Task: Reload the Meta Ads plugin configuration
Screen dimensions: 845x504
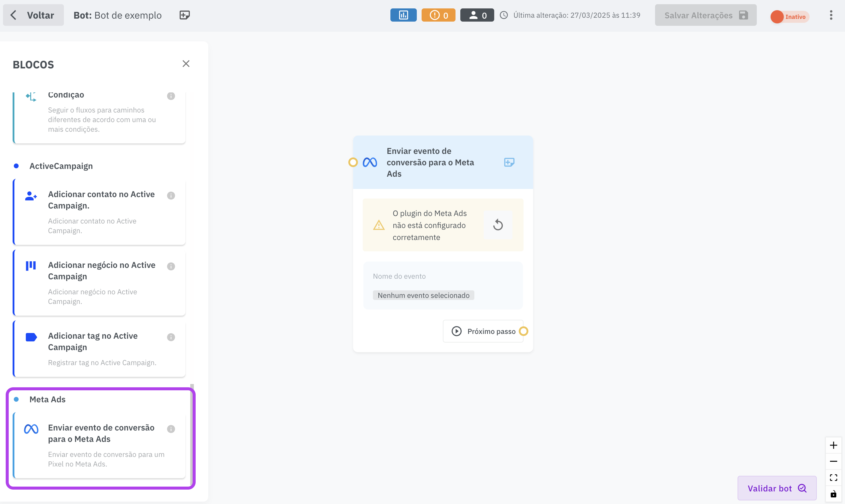Action: [498, 225]
